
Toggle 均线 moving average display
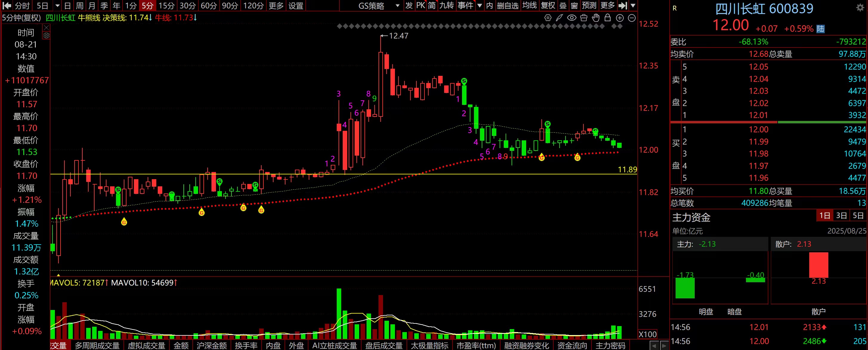pos(529,5)
